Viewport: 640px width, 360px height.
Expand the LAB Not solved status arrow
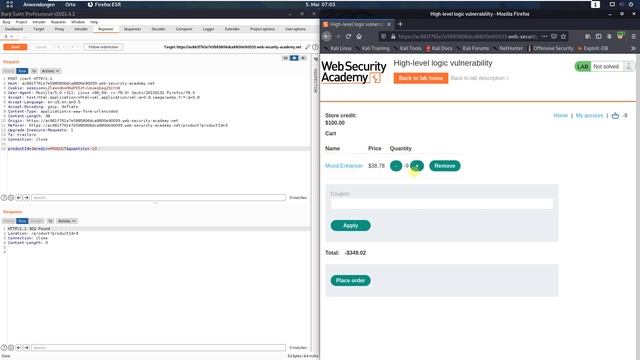pyautogui.click(x=629, y=66)
